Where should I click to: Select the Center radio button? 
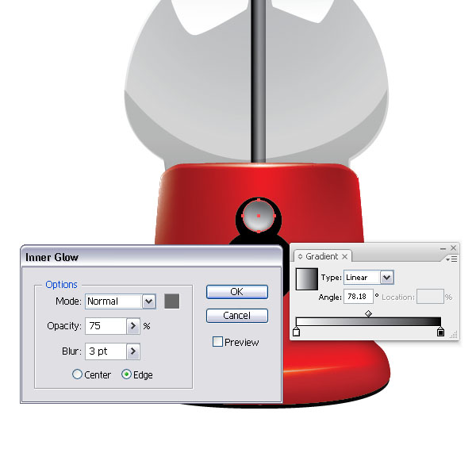point(77,374)
